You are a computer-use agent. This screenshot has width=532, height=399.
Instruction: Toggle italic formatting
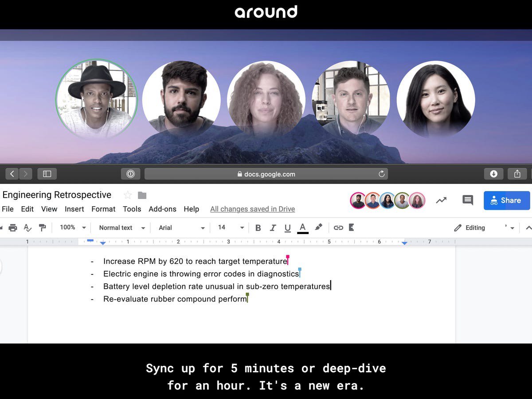[273, 228]
